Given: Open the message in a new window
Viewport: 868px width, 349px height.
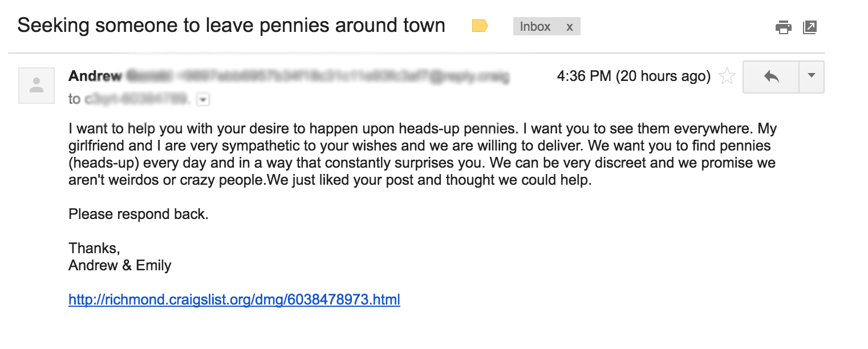Looking at the screenshot, I should coord(810,27).
